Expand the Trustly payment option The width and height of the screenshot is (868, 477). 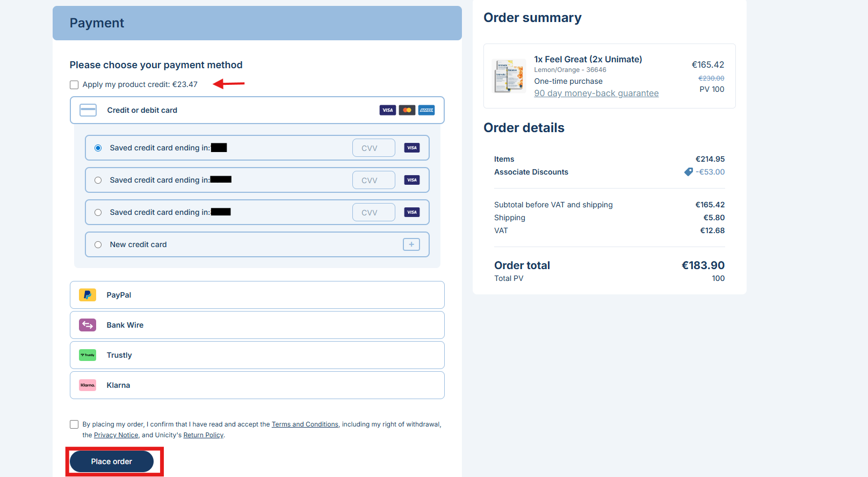(x=257, y=355)
